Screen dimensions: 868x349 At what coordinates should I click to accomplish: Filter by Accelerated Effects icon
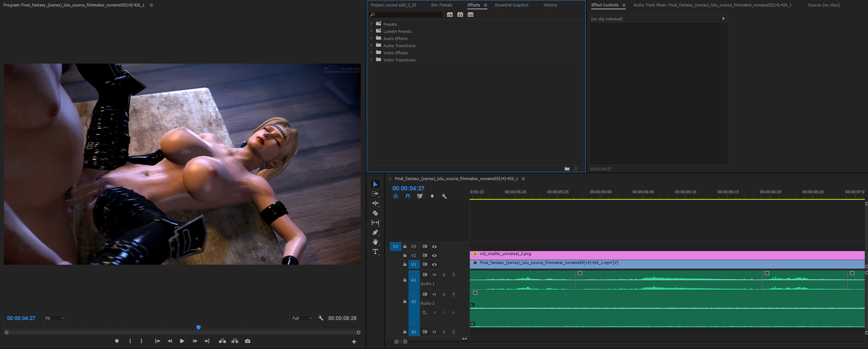(x=450, y=15)
